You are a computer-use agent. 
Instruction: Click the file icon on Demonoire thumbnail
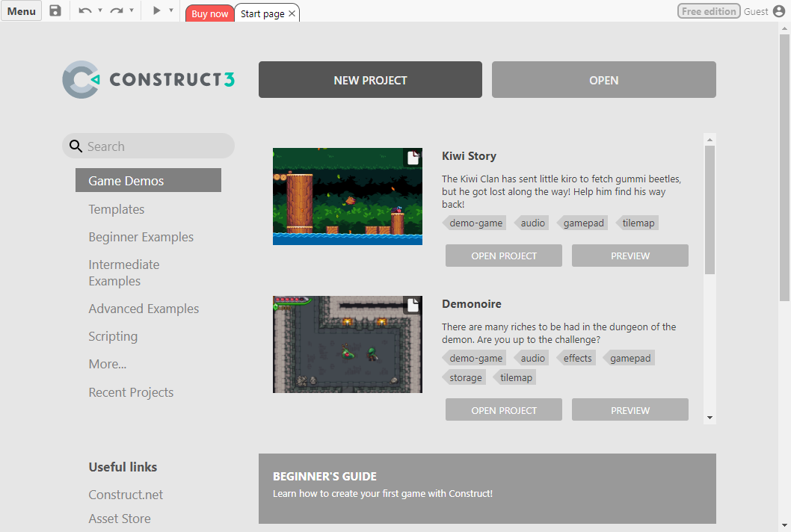pos(412,305)
